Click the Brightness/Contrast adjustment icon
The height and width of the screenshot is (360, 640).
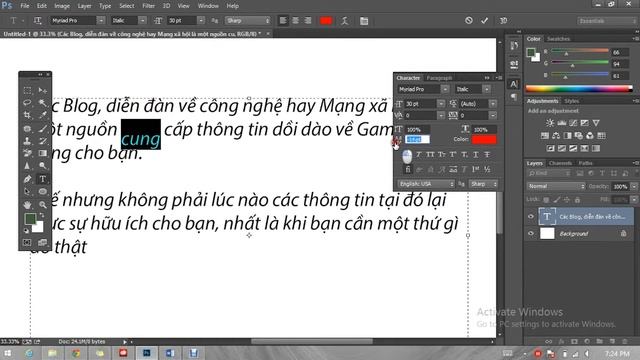(550, 123)
